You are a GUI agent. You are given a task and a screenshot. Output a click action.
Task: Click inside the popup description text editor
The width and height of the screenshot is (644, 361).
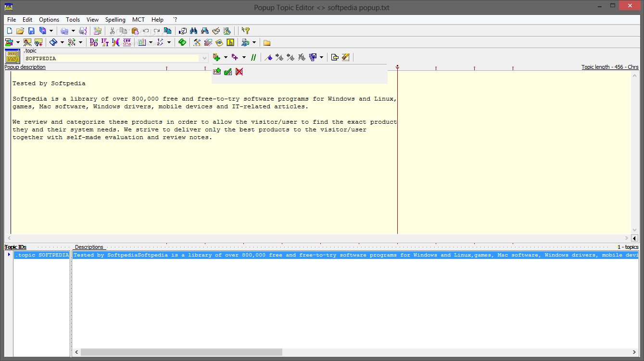click(x=321, y=152)
